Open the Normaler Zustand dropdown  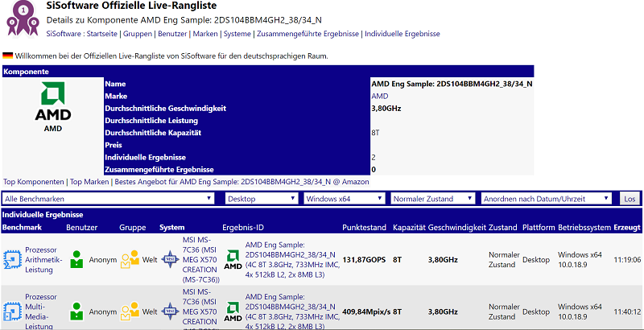[x=433, y=199]
